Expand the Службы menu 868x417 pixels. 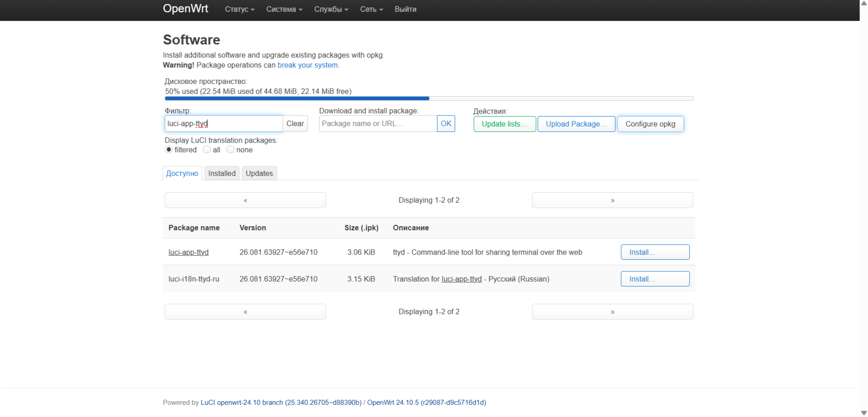[331, 9]
